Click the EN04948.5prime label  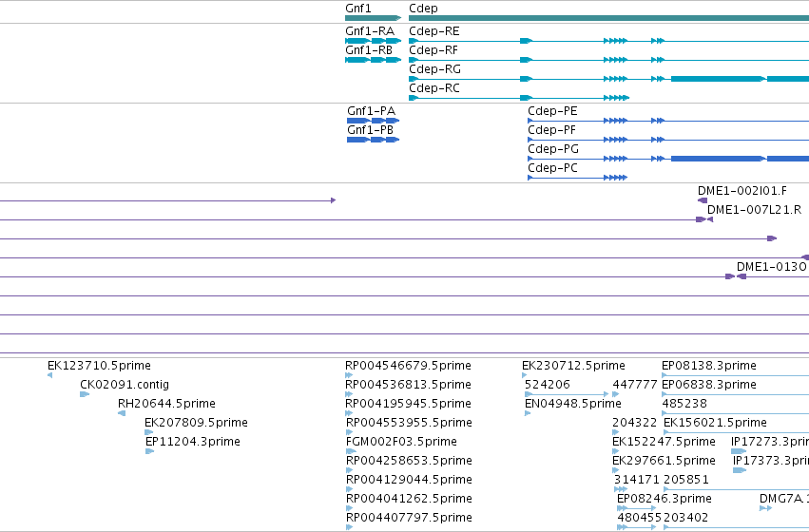(572, 404)
